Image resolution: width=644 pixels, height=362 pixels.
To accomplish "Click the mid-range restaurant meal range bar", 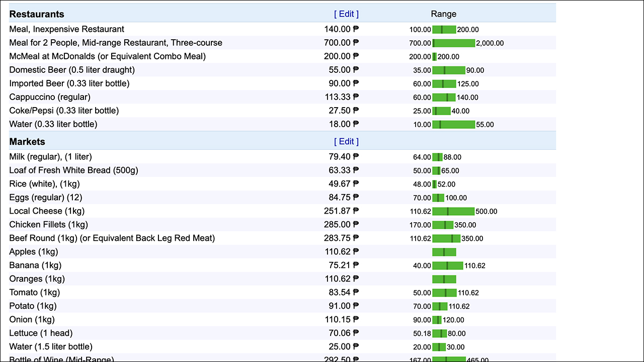I will [x=453, y=43].
